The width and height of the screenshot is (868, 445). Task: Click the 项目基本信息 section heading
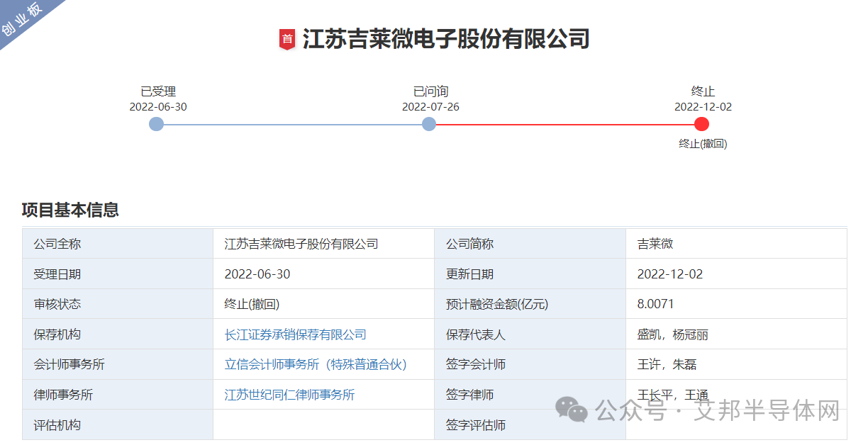pos(70,210)
